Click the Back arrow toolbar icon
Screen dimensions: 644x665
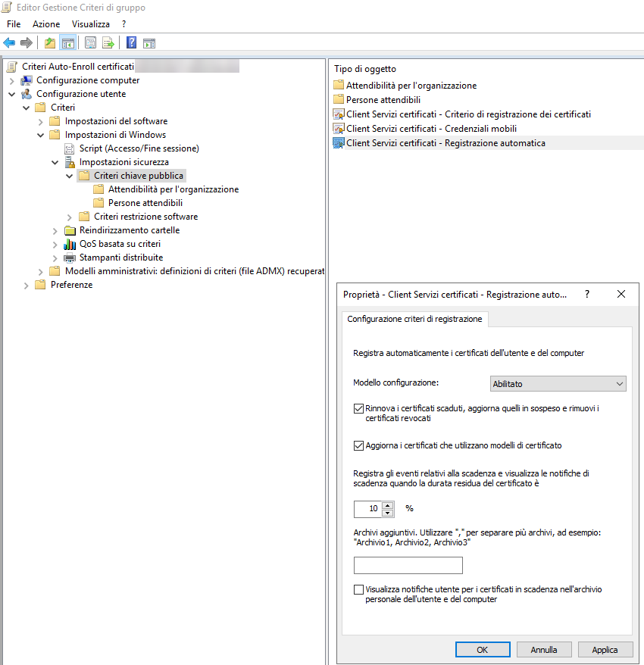(9, 43)
